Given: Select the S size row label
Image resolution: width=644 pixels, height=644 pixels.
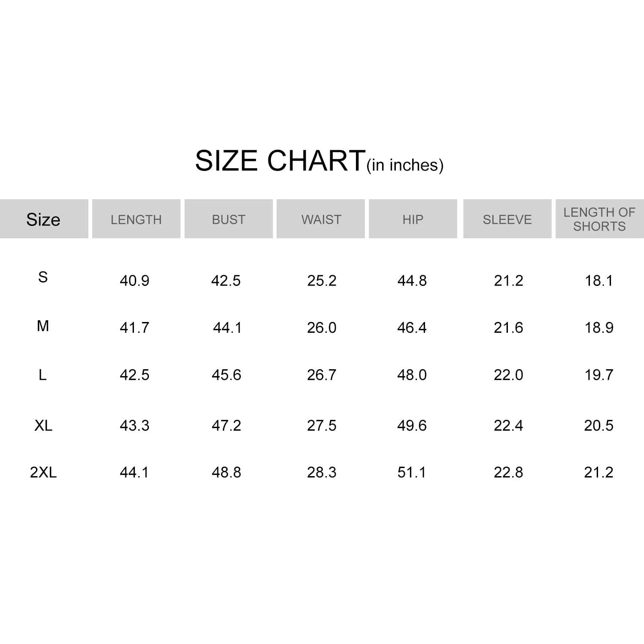Looking at the screenshot, I should [43, 277].
